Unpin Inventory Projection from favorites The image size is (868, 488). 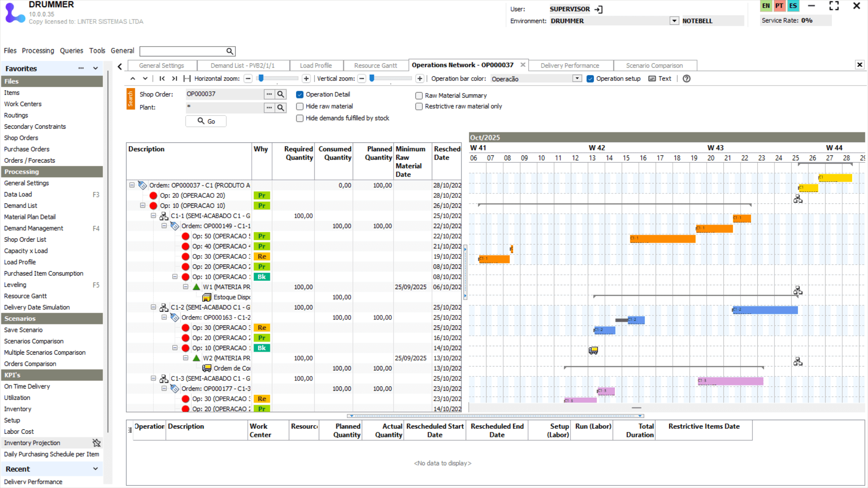pos(96,443)
